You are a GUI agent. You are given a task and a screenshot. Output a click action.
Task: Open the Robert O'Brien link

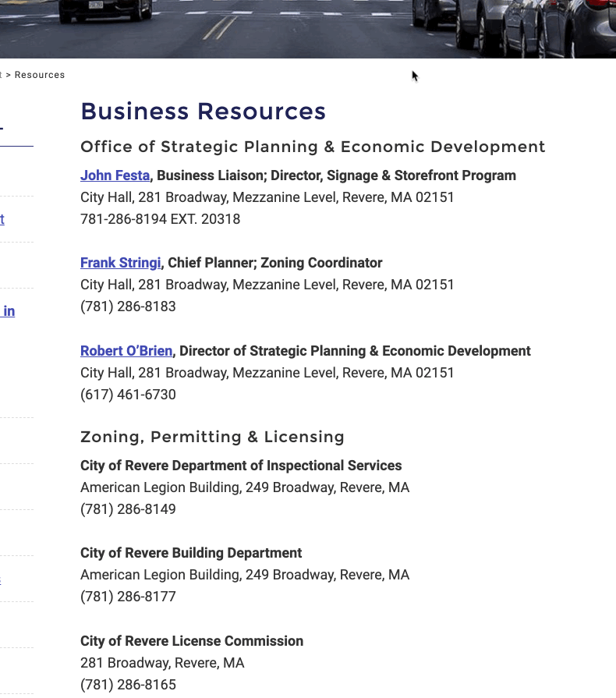126,351
